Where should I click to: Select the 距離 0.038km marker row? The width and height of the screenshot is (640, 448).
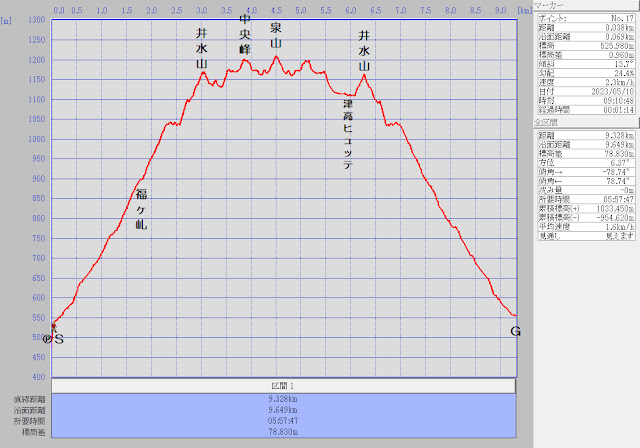586,27
